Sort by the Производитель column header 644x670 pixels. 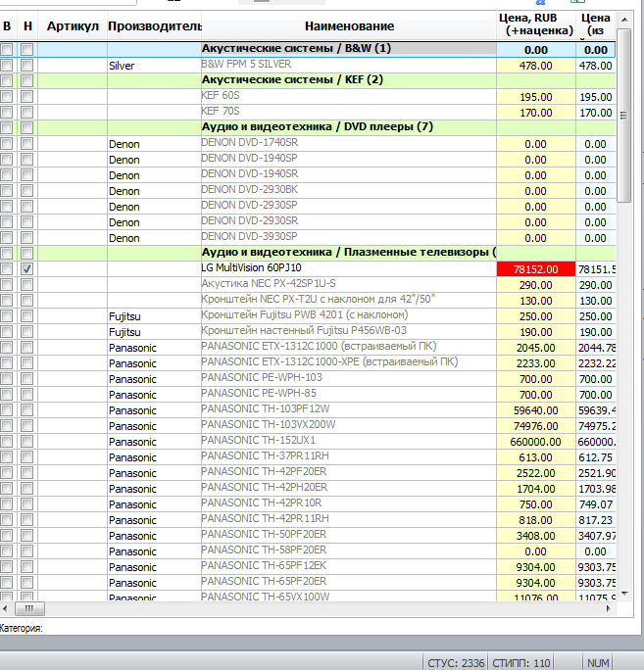coord(154,26)
